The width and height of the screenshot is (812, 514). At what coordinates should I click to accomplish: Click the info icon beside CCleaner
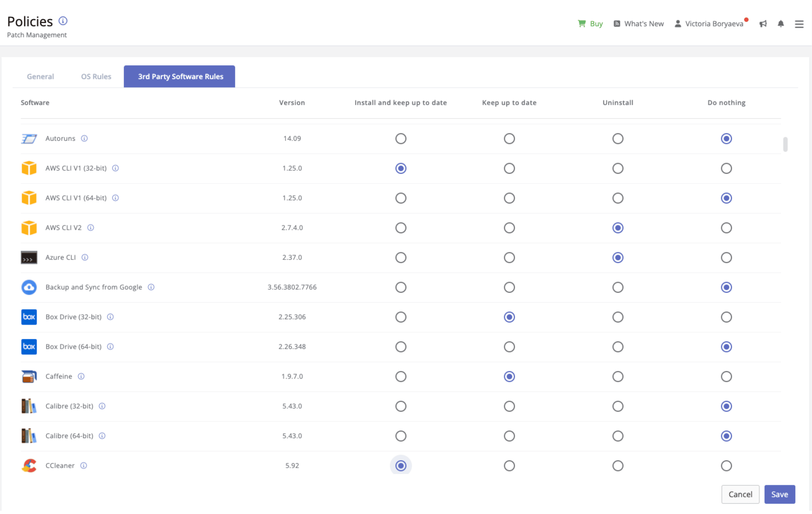point(84,466)
